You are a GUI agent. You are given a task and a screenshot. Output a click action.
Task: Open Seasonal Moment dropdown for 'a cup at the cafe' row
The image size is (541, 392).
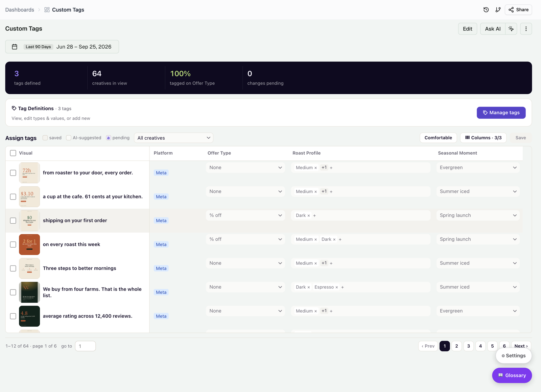[478, 191]
